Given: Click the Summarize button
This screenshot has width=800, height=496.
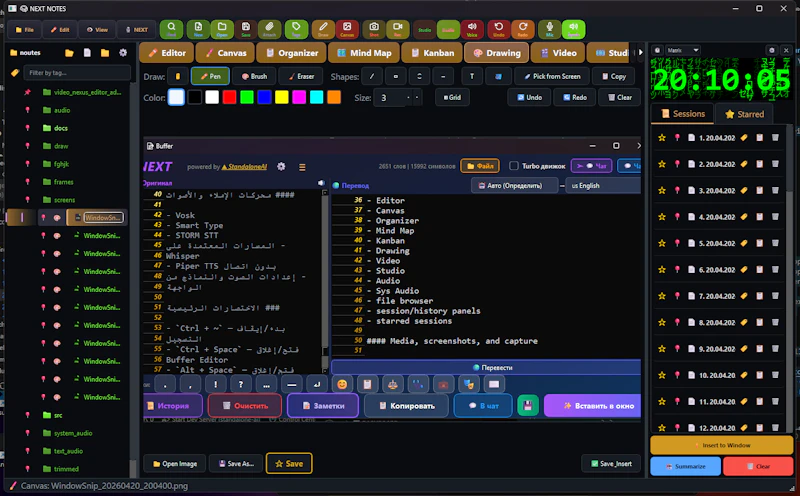Looking at the screenshot, I should [685, 466].
